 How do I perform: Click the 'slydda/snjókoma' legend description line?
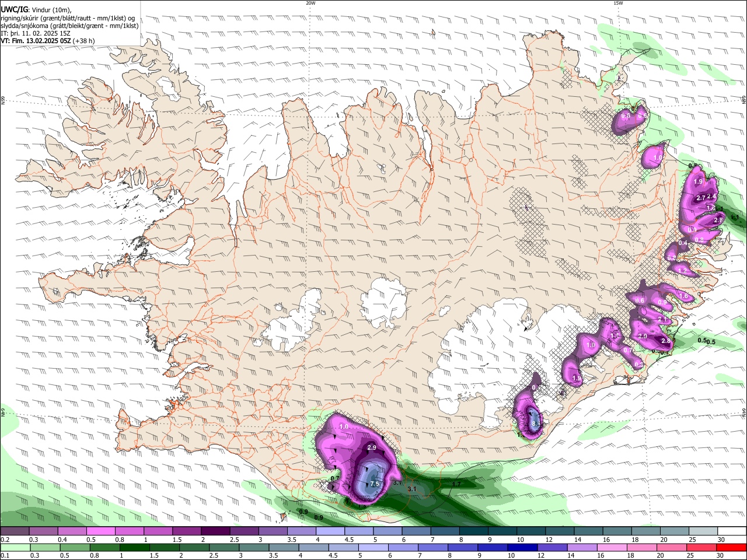(x=69, y=26)
